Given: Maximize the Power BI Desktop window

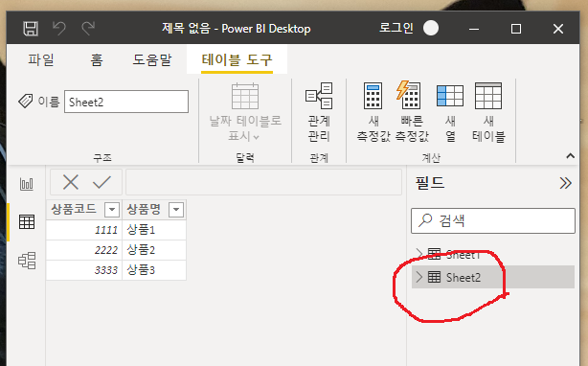Looking at the screenshot, I should (516, 29).
